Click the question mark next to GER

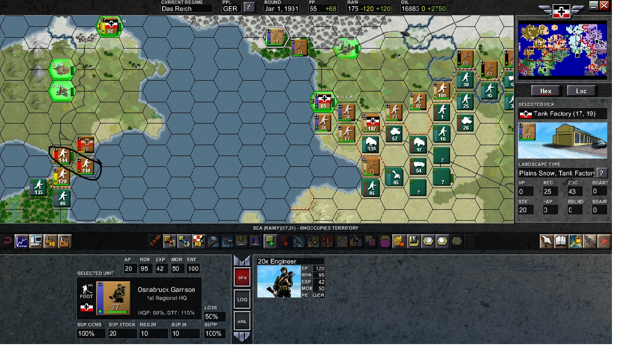tap(249, 7)
